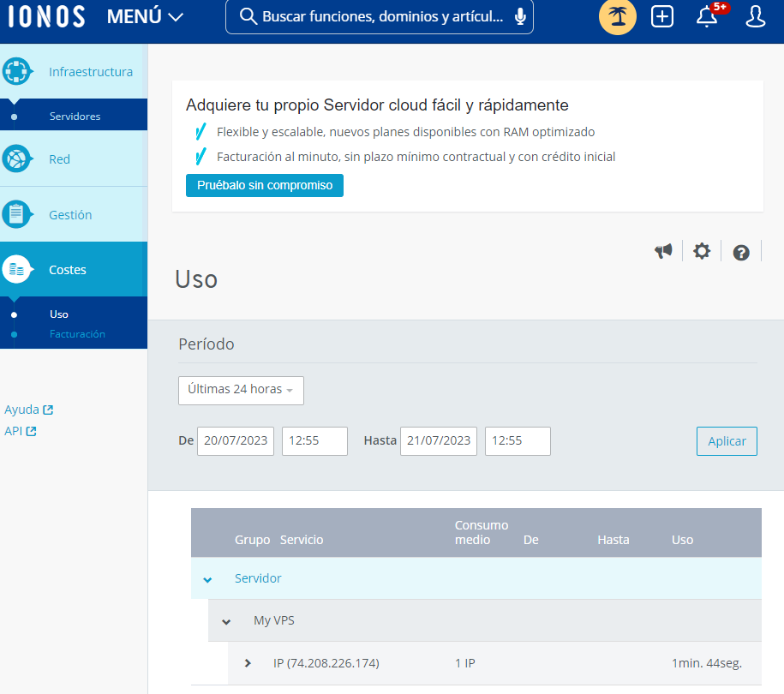The width and height of the screenshot is (784, 694).
Task: Click the Aplicar button
Action: tap(727, 441)
